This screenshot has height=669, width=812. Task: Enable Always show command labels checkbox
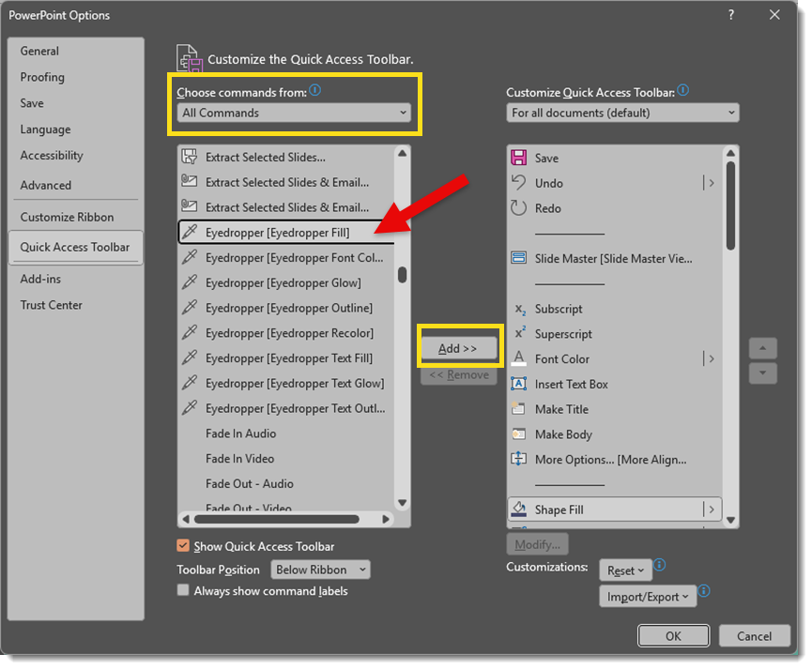pyautogui.click(x=183, y=590)
